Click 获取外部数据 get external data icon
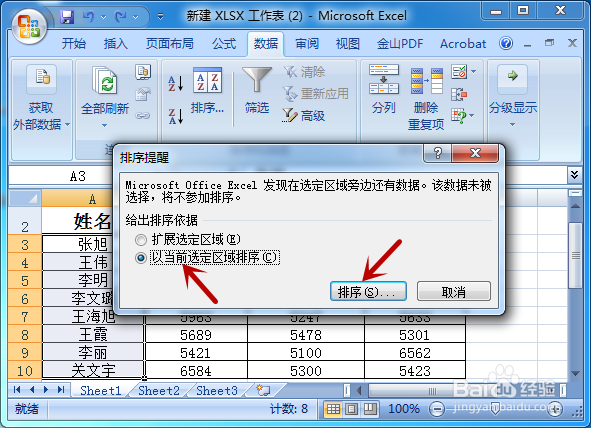 41,79
